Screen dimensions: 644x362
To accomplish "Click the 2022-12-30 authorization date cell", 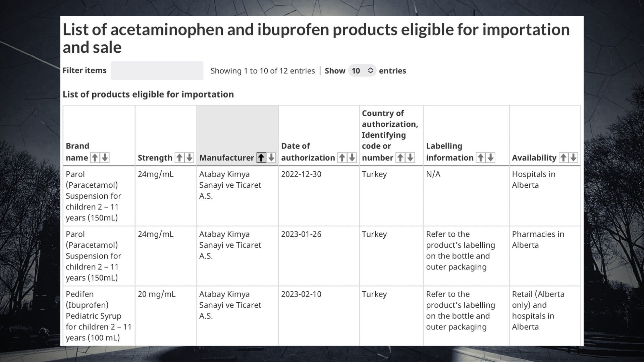I will [301, 174].
